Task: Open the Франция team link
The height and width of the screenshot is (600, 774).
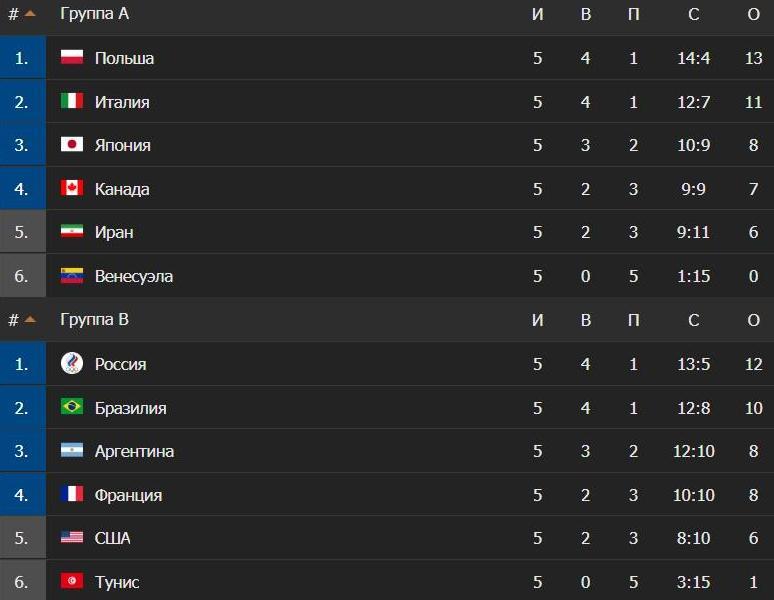Action: (x=128, y=495)
